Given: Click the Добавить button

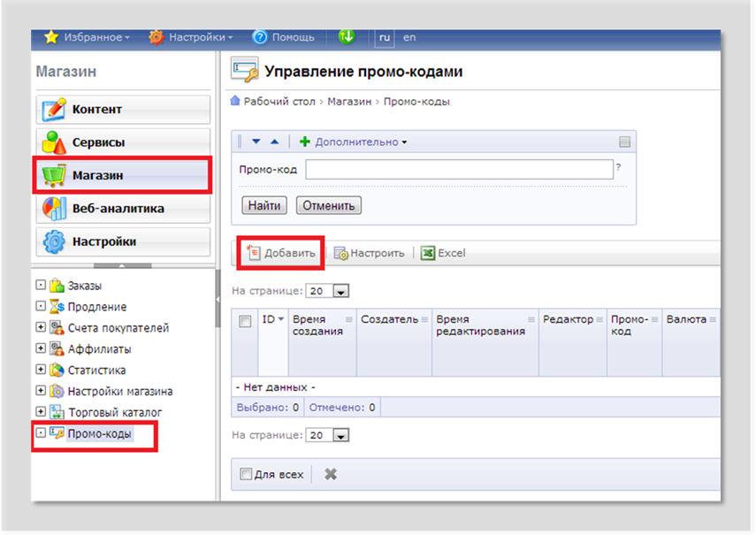Looking at the screenshot, I should [x=282, y=253].
